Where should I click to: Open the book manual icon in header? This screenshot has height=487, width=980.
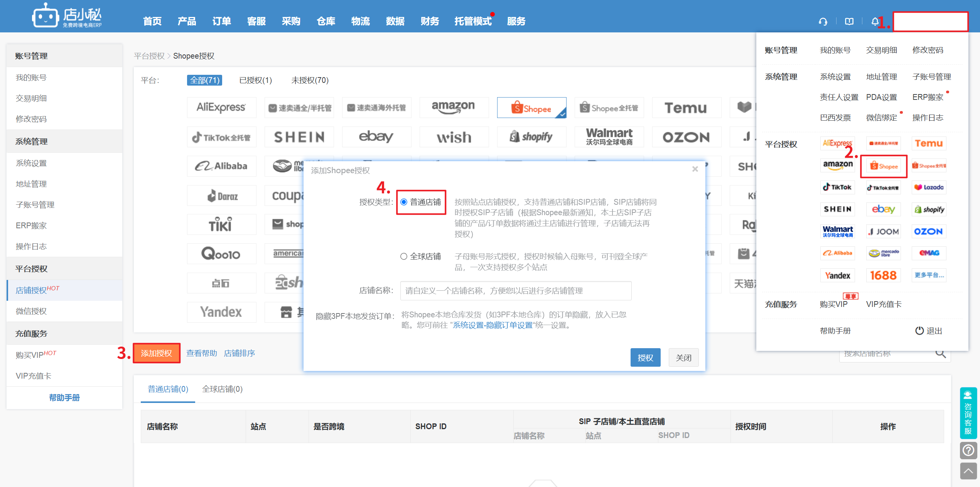(849, 22)
